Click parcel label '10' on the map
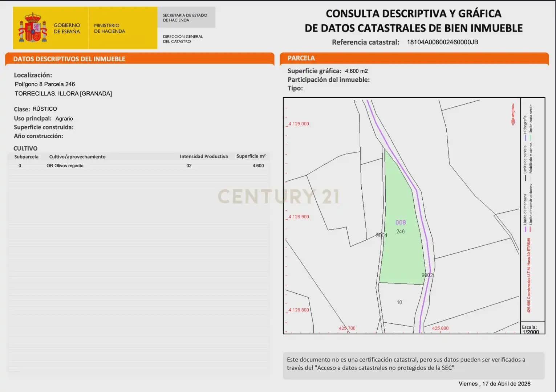556x392 pixels. point(399,302)
